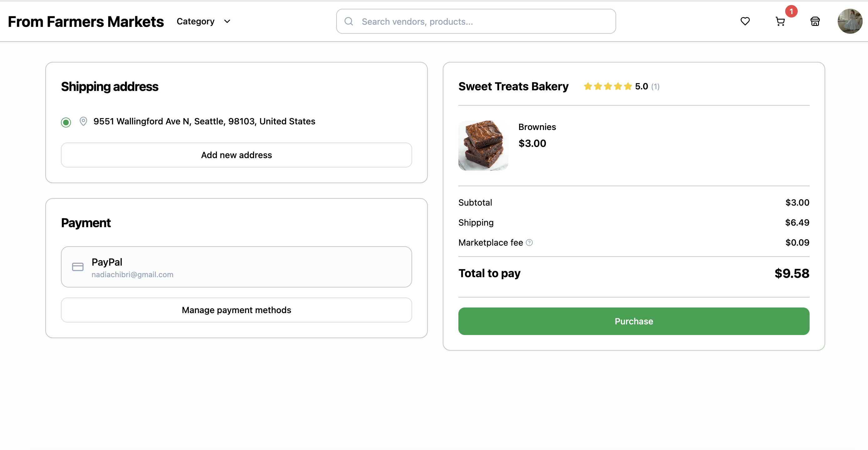
Task: Click the Category chevron arrow
Action: (227, 21)
